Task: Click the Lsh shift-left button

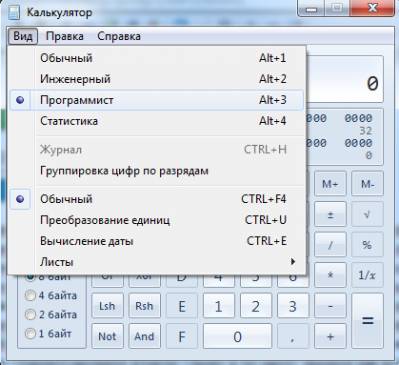Action: click(107, 306)
